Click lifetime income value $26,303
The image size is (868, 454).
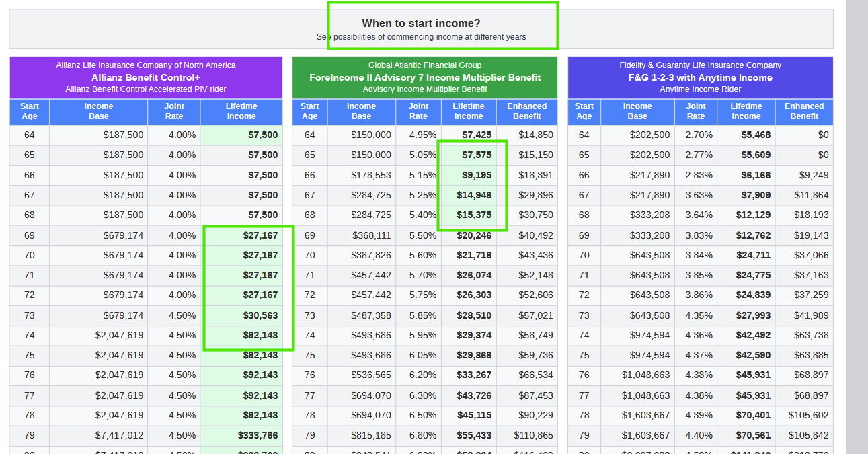(x=474, y=295)
